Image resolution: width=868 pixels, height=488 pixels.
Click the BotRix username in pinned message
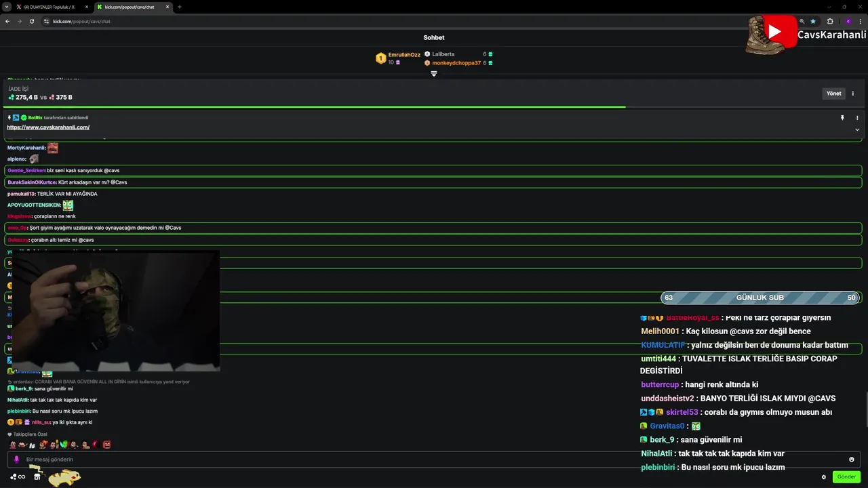point(35,118)
